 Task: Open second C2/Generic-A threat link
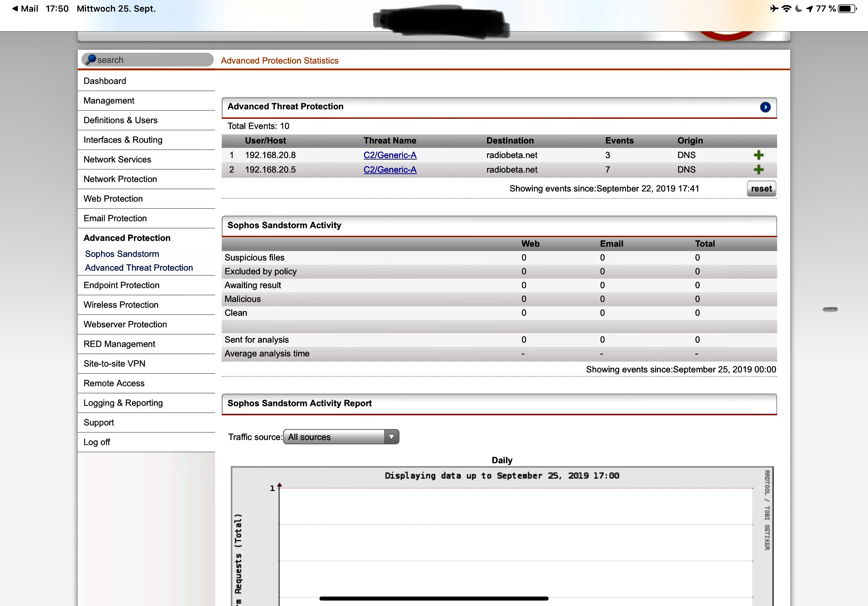tap(390, 170)
